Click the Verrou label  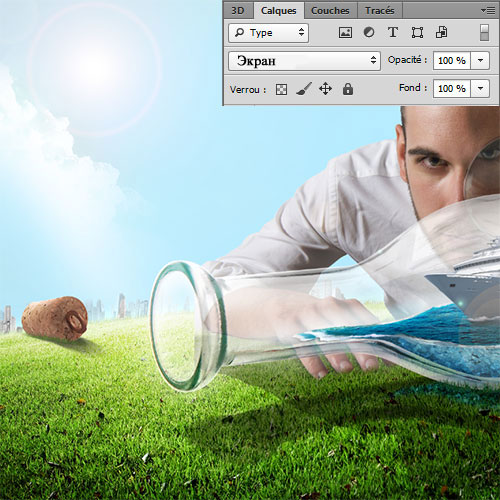pyautogui.click(x=248, y=90)
